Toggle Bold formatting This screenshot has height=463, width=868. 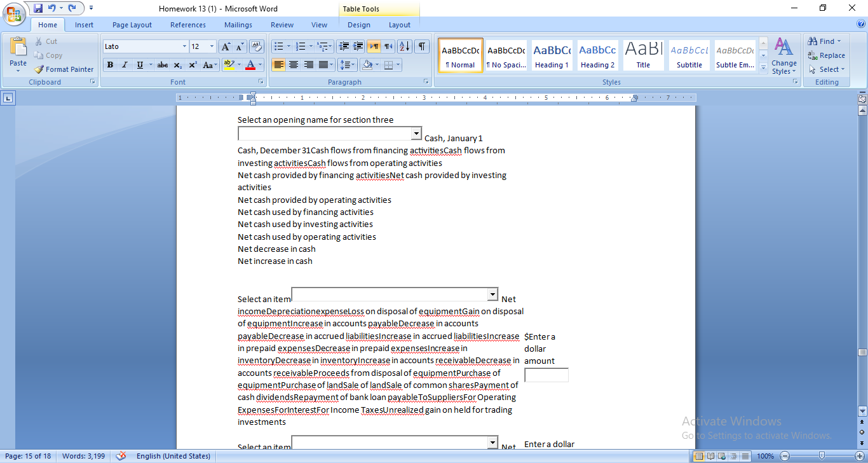tap(109, 65)
